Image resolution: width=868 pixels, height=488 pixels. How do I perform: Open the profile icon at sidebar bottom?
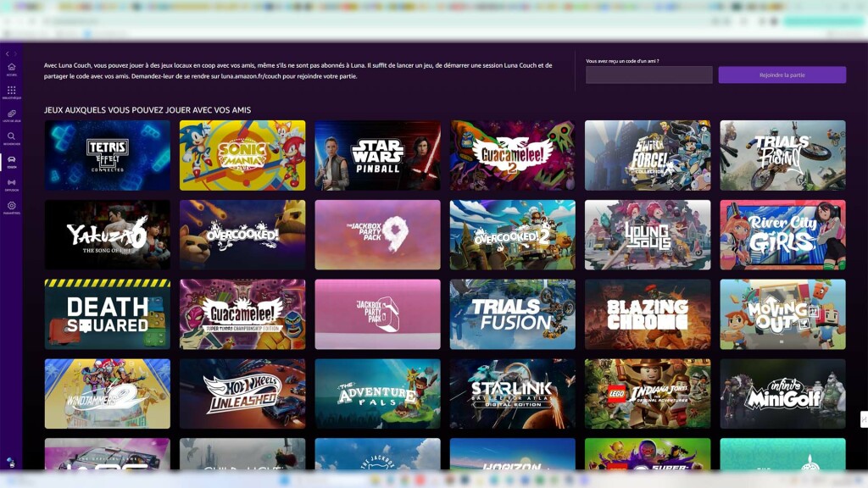click(x=10, y=462)
